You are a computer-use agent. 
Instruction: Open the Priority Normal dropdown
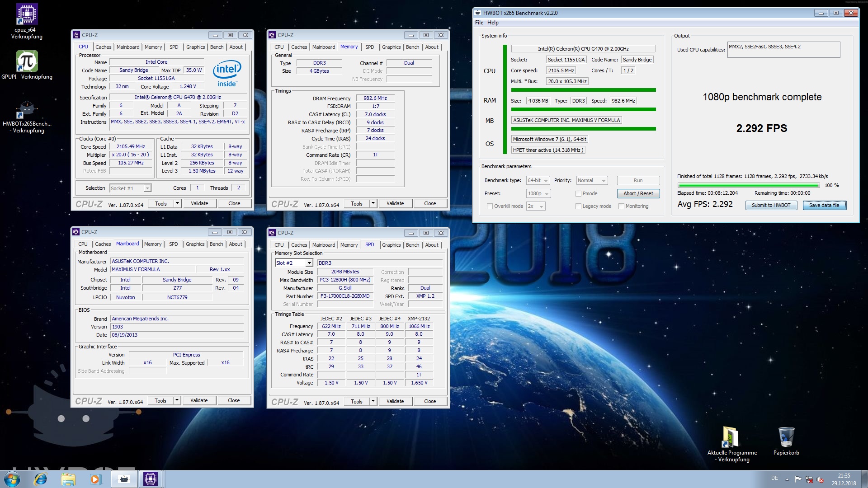(x=592, y=180)
